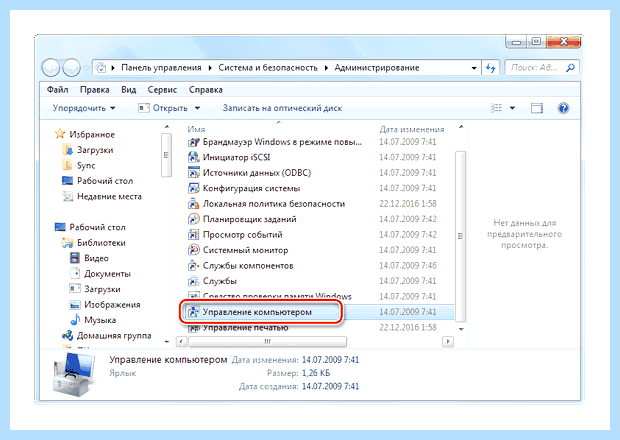
Task: Open the Help question mark icon
Action: pyautogui.click(x=563, y=108)
